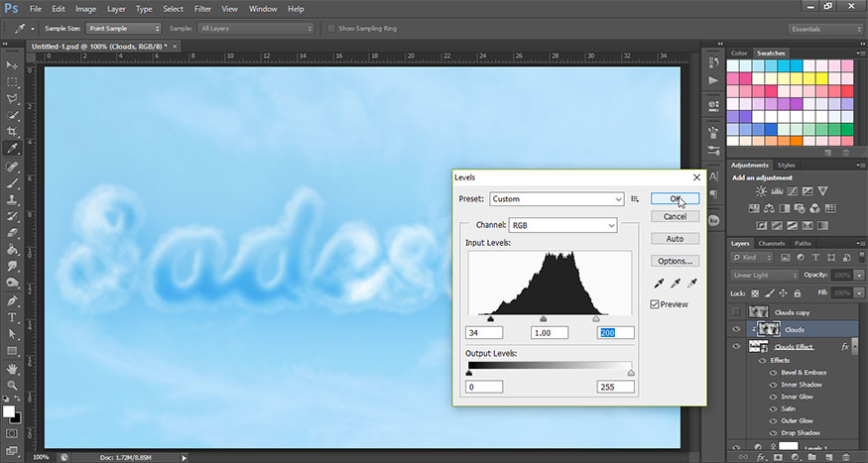
Task: Select the Zoom tool in the toolbar
Action: pos(13,387)
